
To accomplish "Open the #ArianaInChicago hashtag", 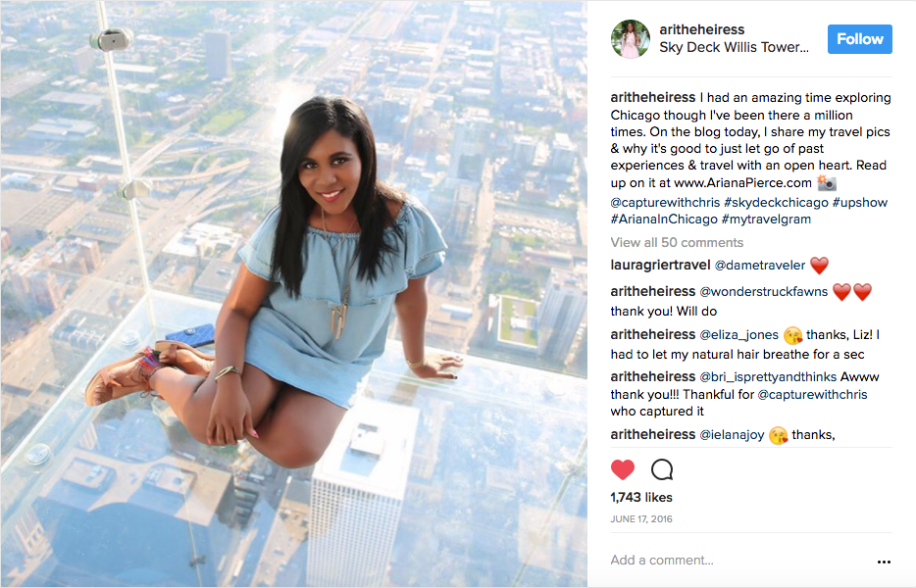I will pos(664,220).
